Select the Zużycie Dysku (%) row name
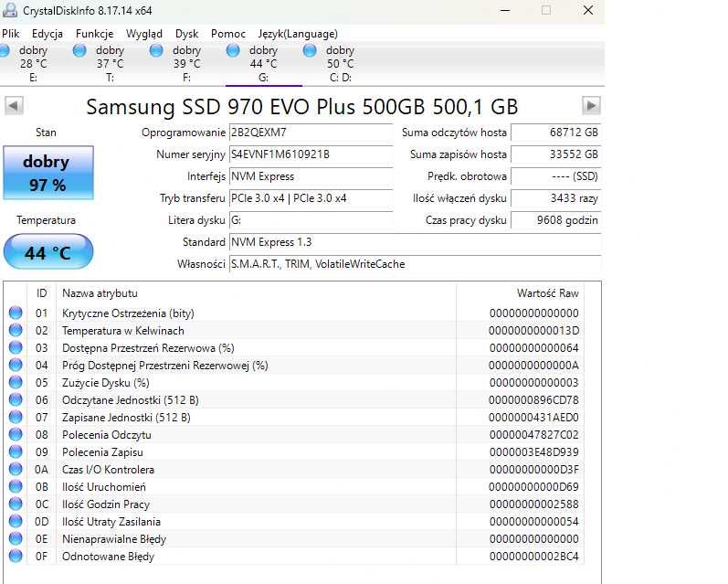The height and width of the screenshot is (584, 728). point(106,383)
